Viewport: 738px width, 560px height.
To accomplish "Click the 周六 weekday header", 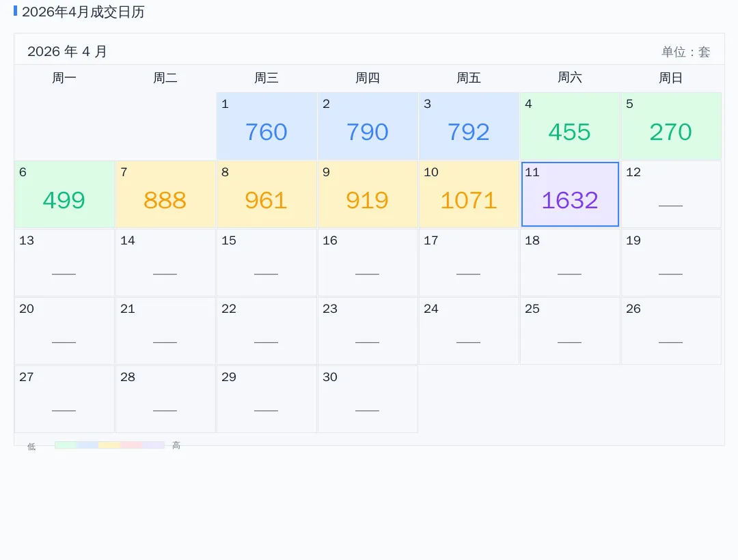I will pos(570,78).
